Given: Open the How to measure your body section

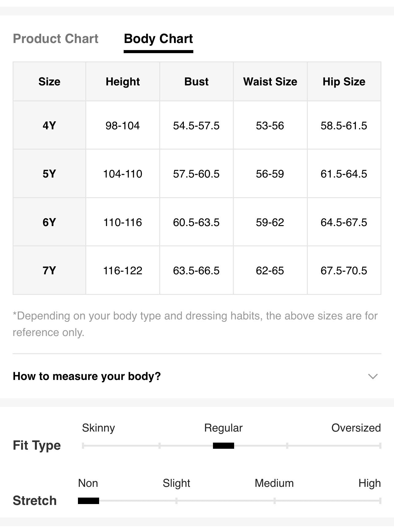Looking at the screenshot, I should pos(197,376).
